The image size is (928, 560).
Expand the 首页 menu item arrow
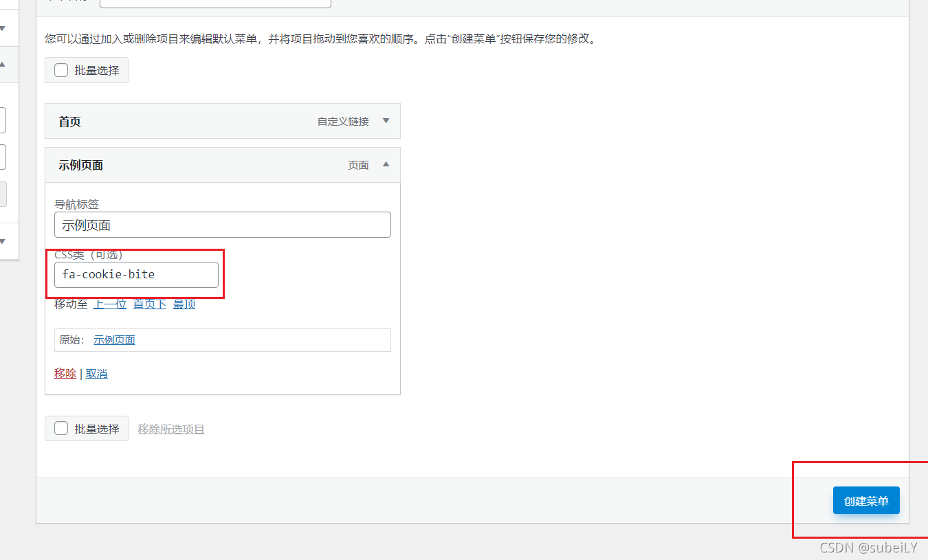[x=386, y=121]
